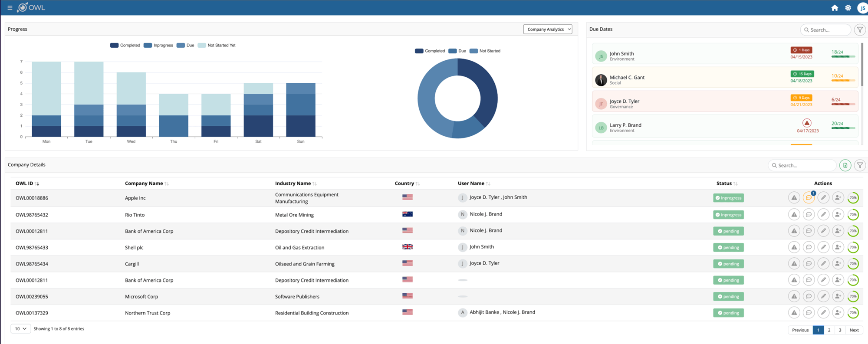Click the OWL logo in the header
The width and height of the screenshot is (868, 344).
[31, 7]
